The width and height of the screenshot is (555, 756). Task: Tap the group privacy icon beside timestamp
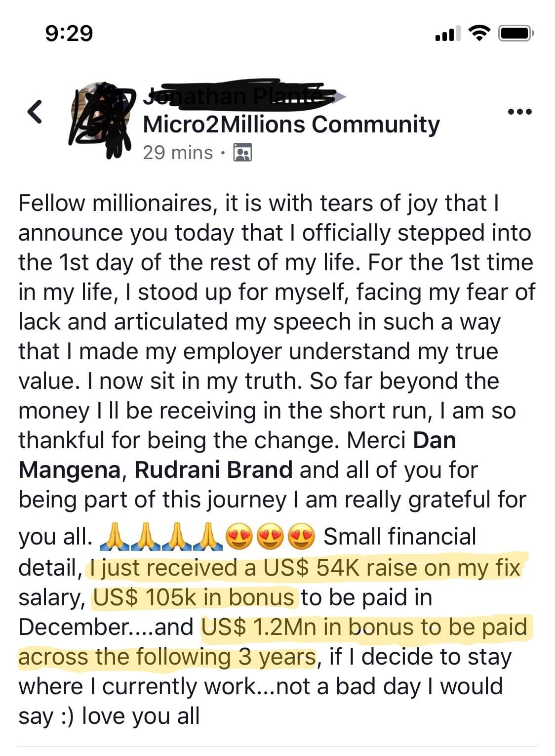(242, 153)
